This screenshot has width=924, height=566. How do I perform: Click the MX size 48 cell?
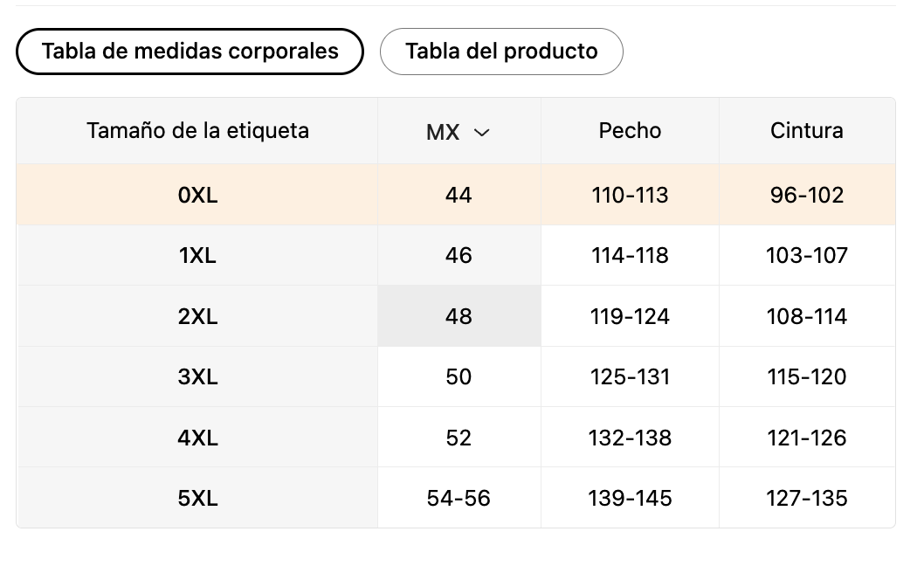click(x=459, y=316)
